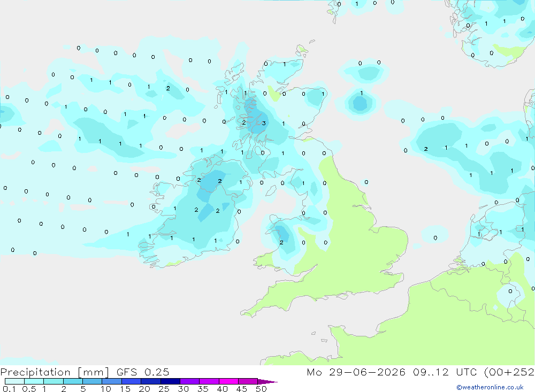Click the "15" legend scale label
The height and width of the screenshot is (392, 535).
click(x=125, y=389)
